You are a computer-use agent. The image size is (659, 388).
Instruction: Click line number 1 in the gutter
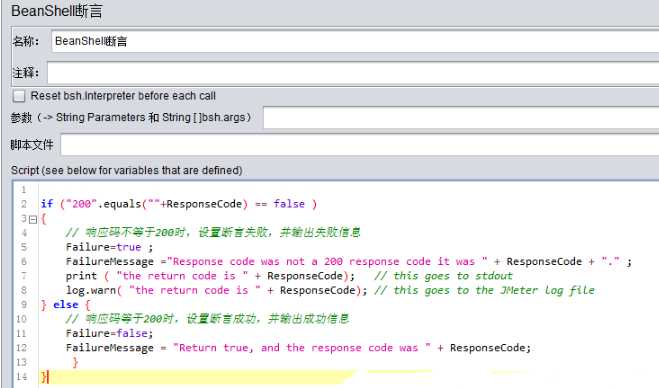pos(24,190)
